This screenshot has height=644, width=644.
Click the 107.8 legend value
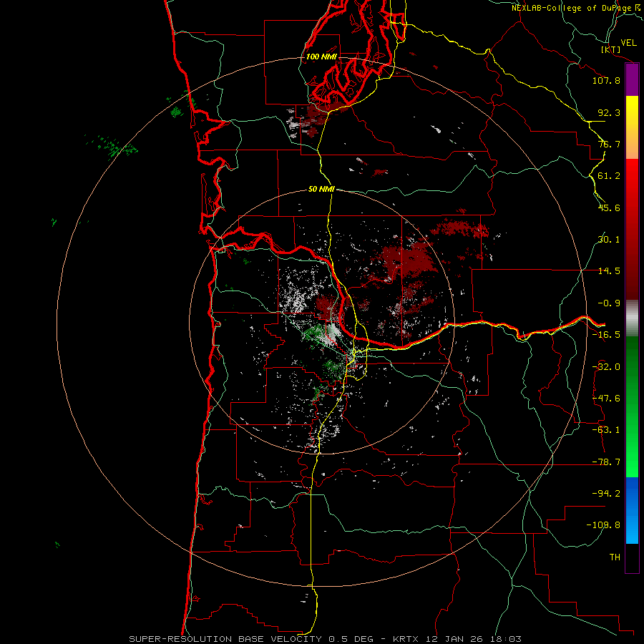pos(606,80)
